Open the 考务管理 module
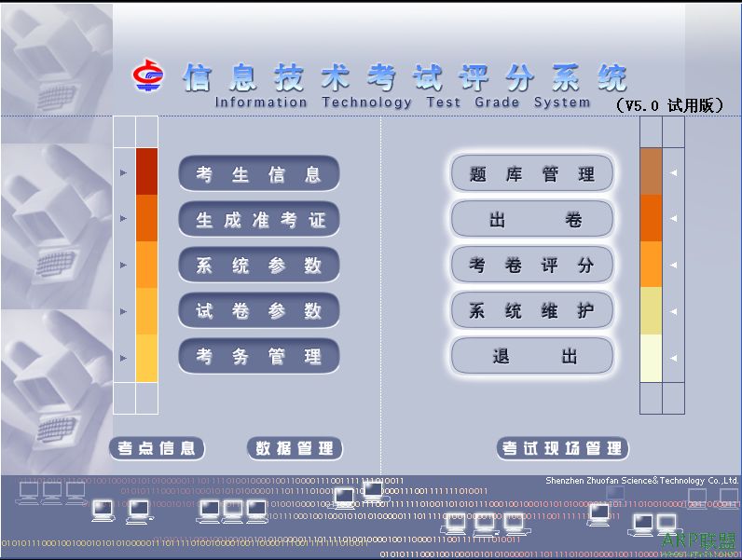This screenshot has width=742, height=560. click(259, 356)
